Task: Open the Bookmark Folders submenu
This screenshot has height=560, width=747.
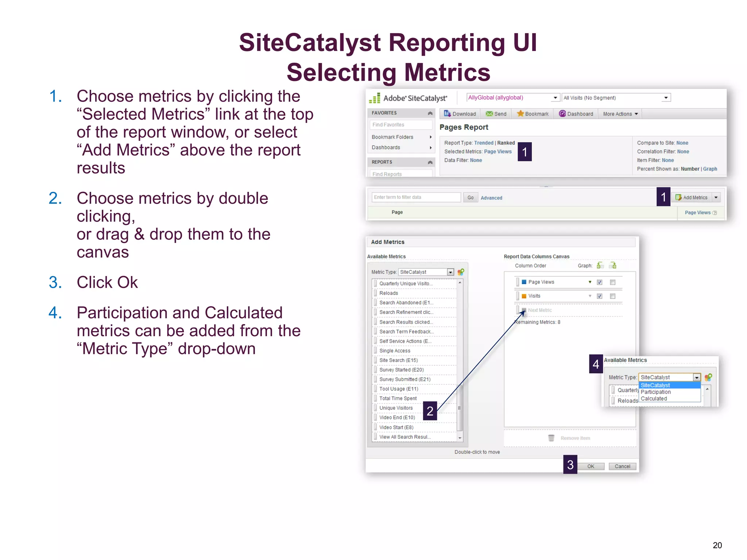Action: [401, 137]
